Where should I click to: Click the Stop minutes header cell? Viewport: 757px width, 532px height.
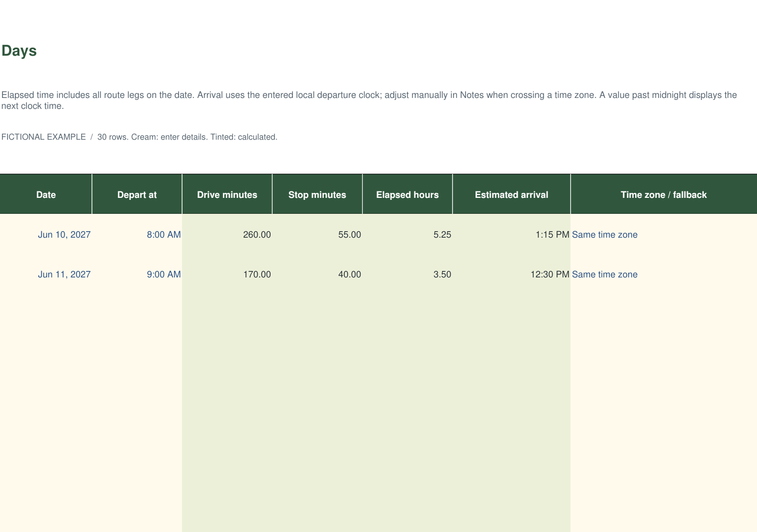pos(317,194)
